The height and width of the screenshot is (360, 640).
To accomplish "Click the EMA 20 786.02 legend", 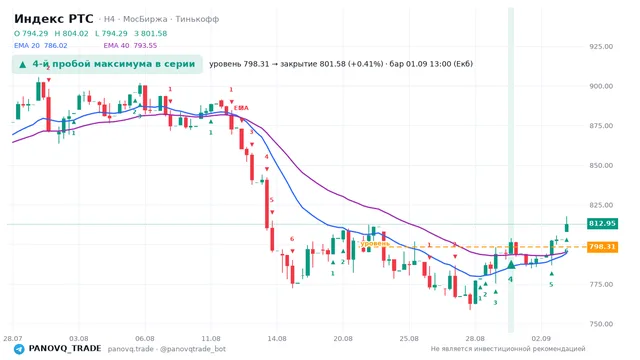I will 40,46.
